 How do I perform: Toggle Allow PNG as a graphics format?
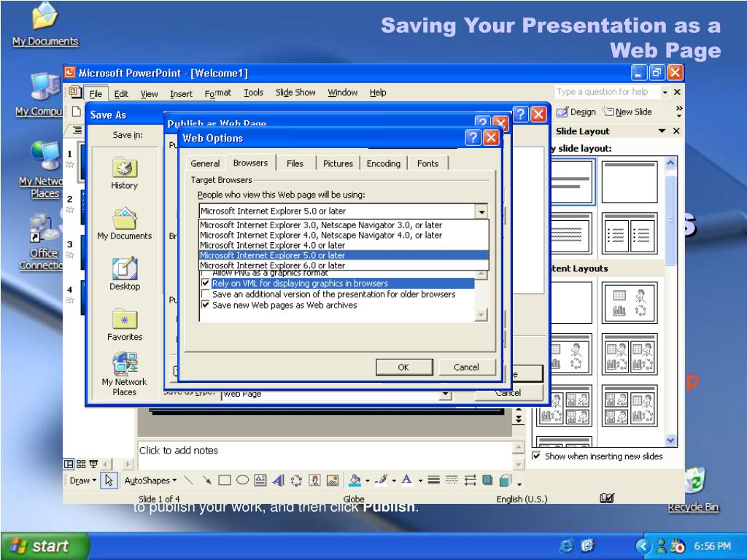click(x=205, y=273)
